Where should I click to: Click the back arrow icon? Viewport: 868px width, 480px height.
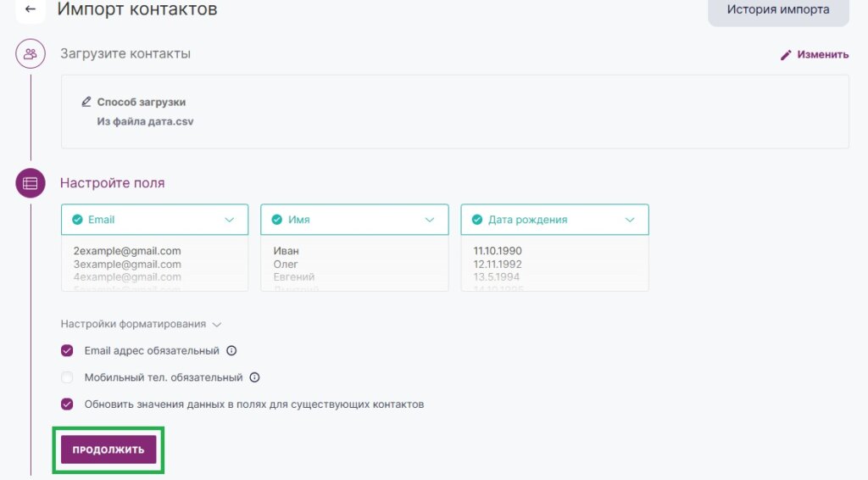[31, 10]
